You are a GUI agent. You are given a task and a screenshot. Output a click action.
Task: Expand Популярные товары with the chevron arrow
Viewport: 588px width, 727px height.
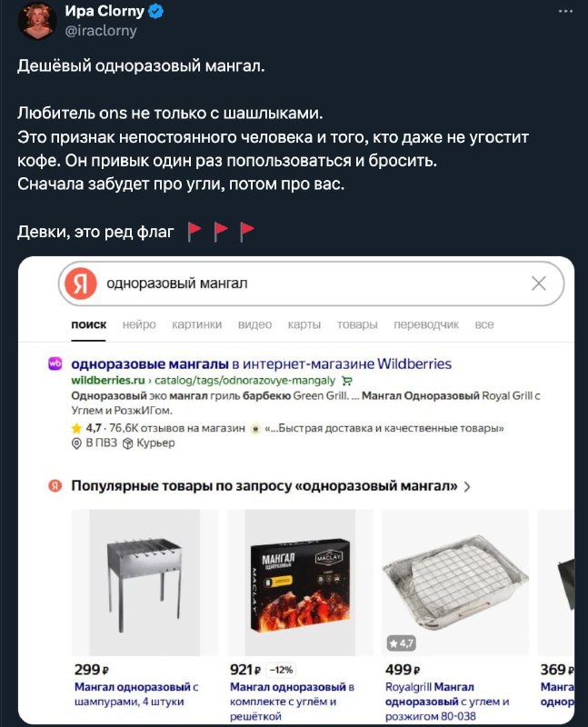[467, 487]
